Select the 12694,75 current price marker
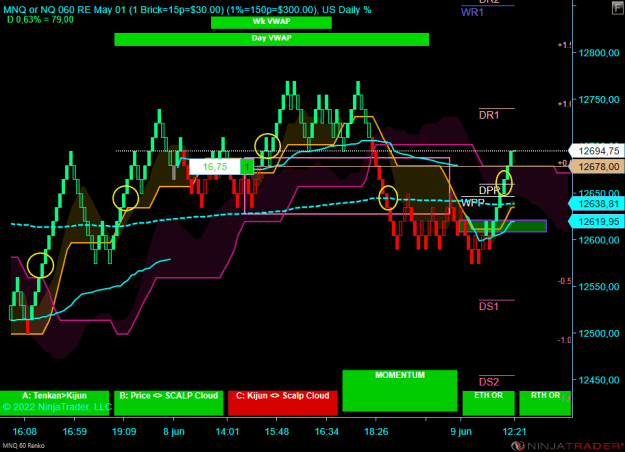 click(x=597, y=151)
